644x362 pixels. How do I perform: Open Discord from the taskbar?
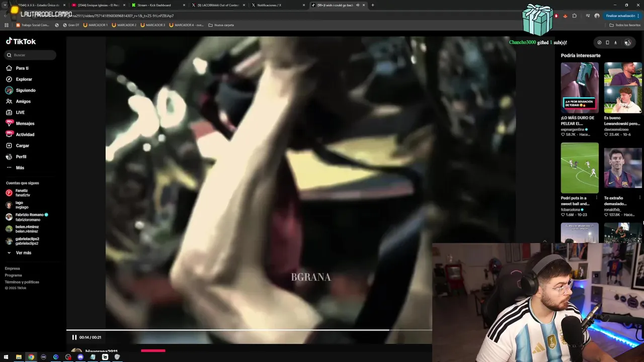tap(80, 357)
